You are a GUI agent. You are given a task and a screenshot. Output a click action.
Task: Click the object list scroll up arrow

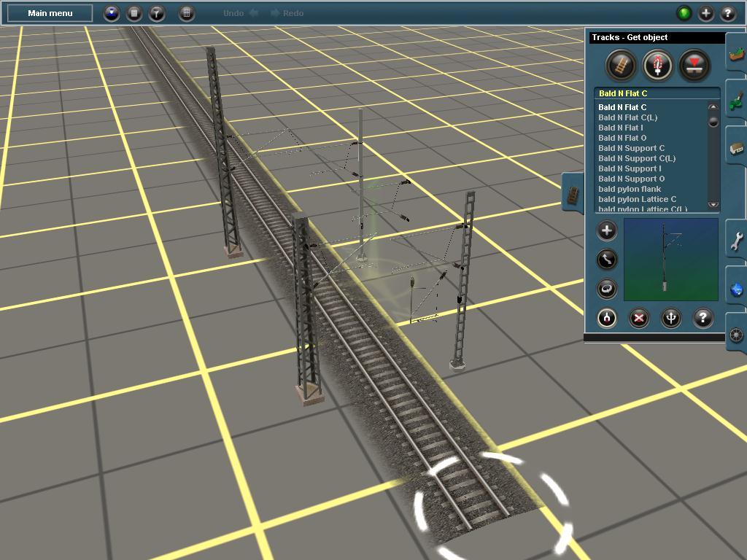713,107
